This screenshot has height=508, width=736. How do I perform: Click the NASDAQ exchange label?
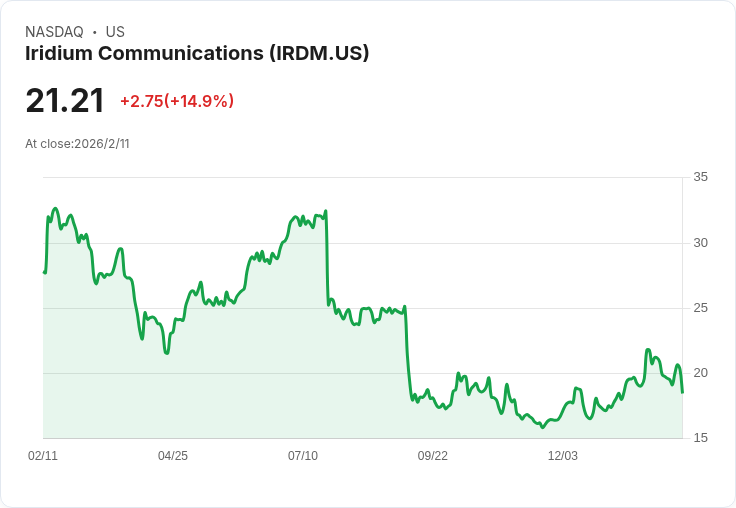click(54, 32)
